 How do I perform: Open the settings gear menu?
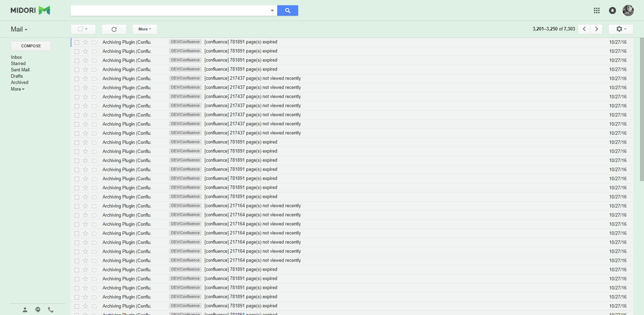click(621, 29)
